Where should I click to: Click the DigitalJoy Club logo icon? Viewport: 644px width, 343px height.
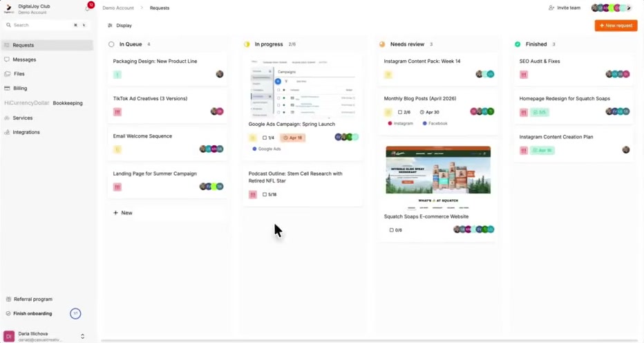click(8, 8)
